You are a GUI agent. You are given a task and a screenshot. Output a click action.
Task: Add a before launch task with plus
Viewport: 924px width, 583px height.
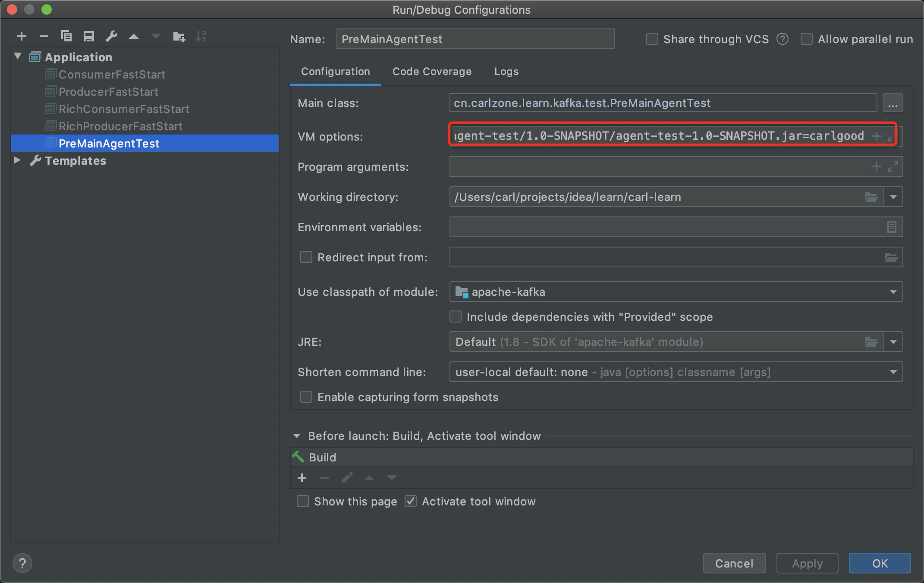[302, 478]
